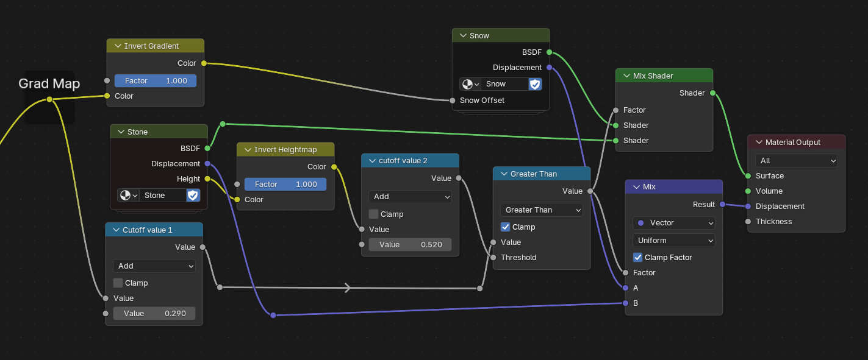
Task: Click the Snow Offset input socket
Action: (x=453, y=101)
